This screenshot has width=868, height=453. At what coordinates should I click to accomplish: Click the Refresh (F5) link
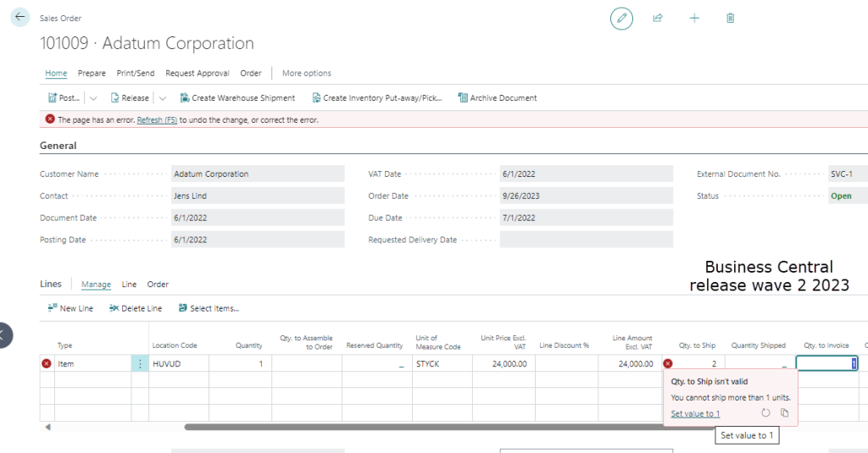157,119
